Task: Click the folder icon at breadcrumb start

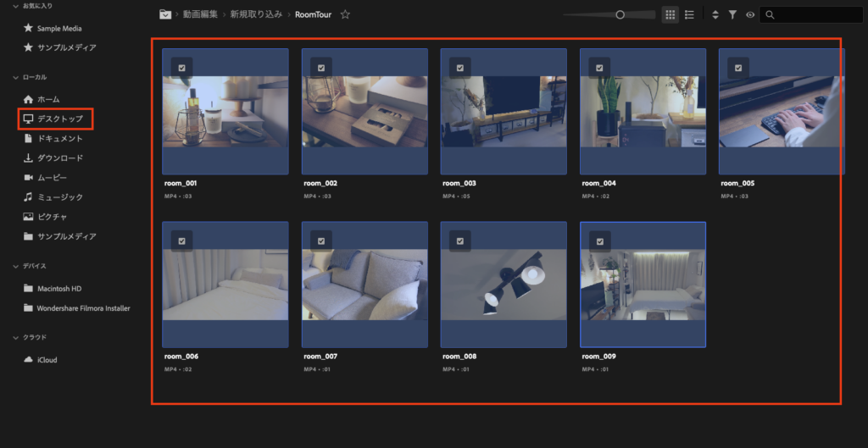Action: 165,14
